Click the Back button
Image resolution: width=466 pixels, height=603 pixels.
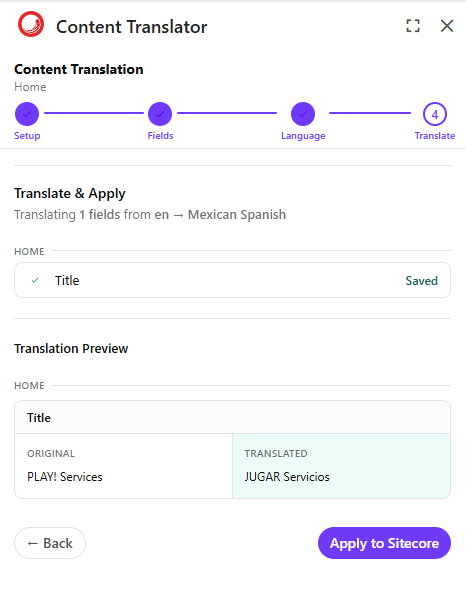coord(50,543)
